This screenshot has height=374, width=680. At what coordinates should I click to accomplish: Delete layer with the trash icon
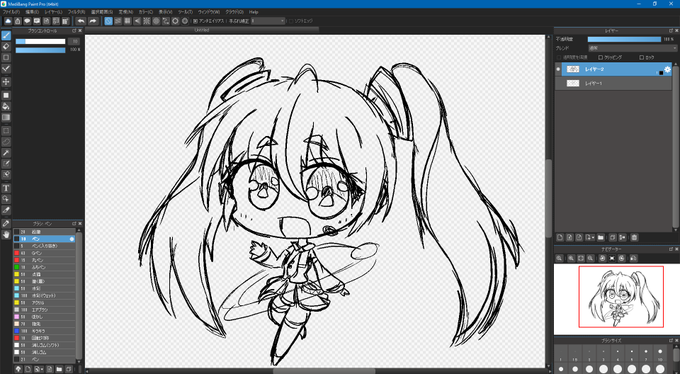(x=634, y=237)
